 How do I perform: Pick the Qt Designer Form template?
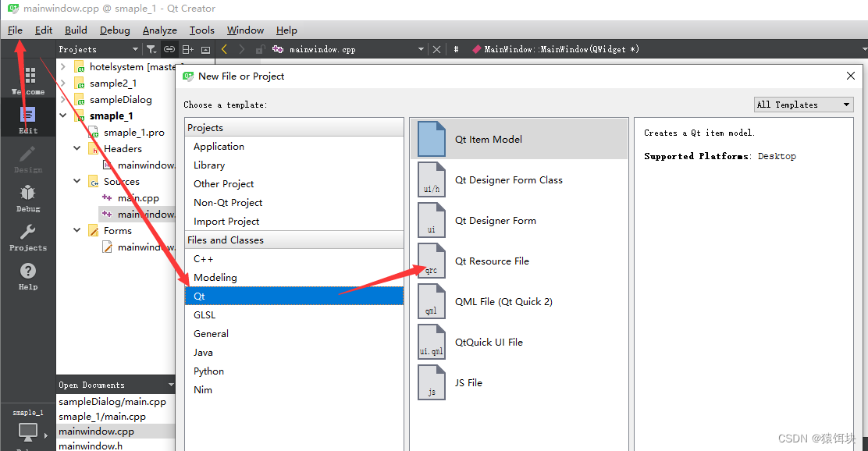coord(519,220)
